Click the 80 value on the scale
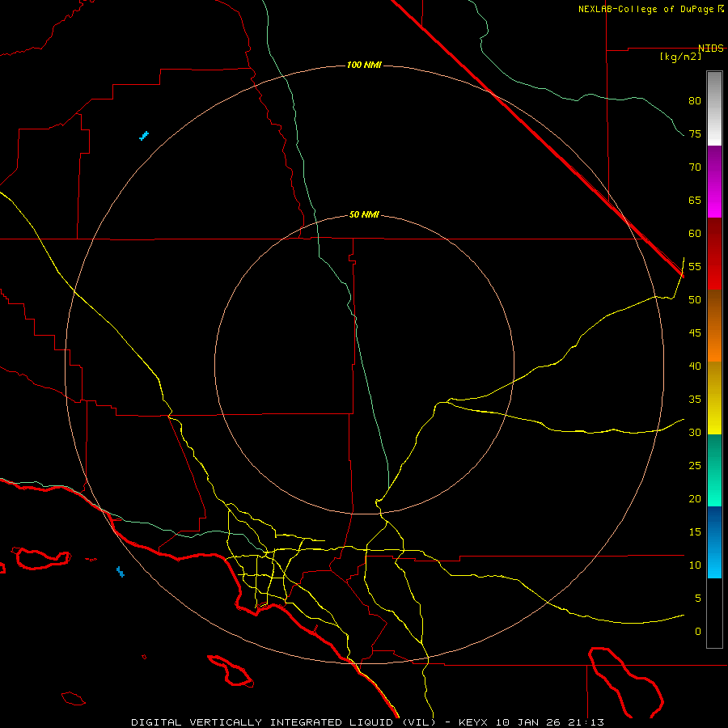The width and height of the screenshot is (728, 728). click(x=694, y=101)
